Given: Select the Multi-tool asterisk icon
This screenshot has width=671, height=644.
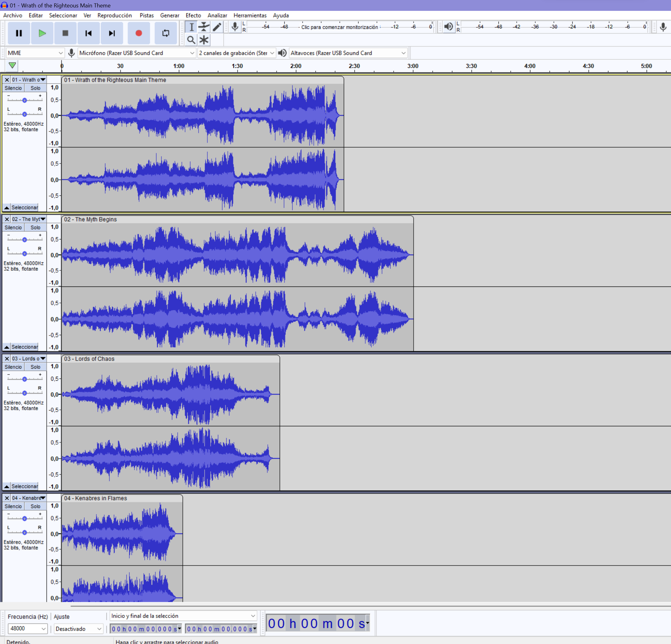Looking at the screenshot, I should [204, 40].
